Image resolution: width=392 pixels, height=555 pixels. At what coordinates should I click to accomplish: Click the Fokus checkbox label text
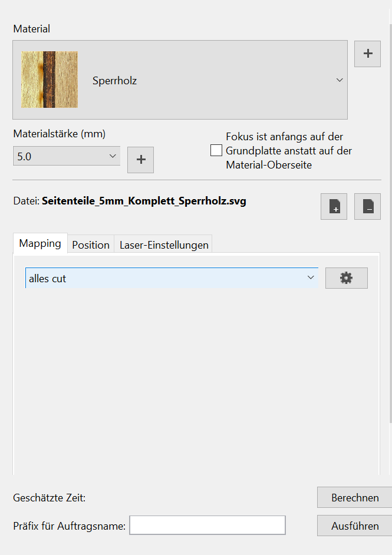tap(289, 151)
